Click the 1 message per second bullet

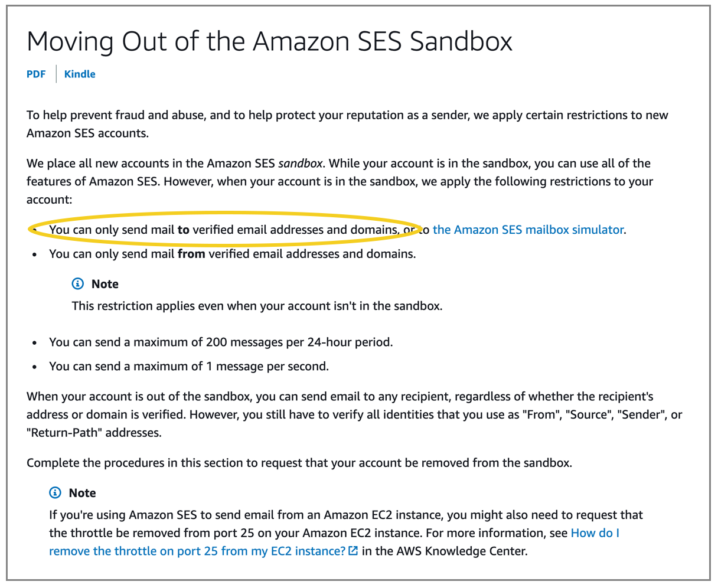(x=189, y=366)
